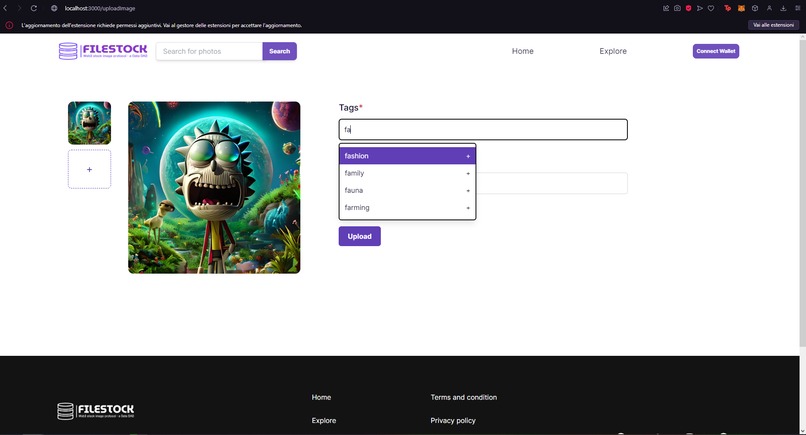Click the add image plus placeholder
806x435 pixels.
coord(89,169)
